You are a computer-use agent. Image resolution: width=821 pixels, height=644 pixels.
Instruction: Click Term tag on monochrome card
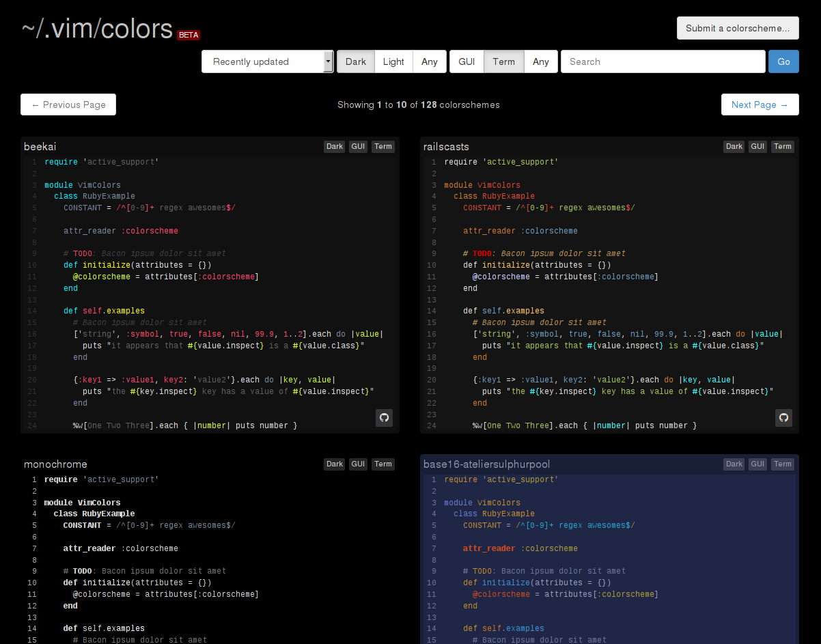[x=383, y=464]
